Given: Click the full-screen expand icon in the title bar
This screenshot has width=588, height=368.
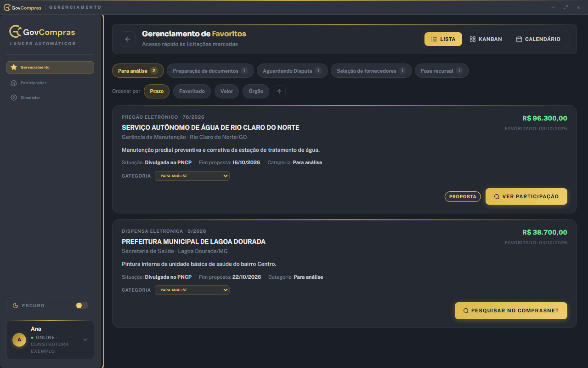Looking at the screenshot, I should (x=566, y=7).
